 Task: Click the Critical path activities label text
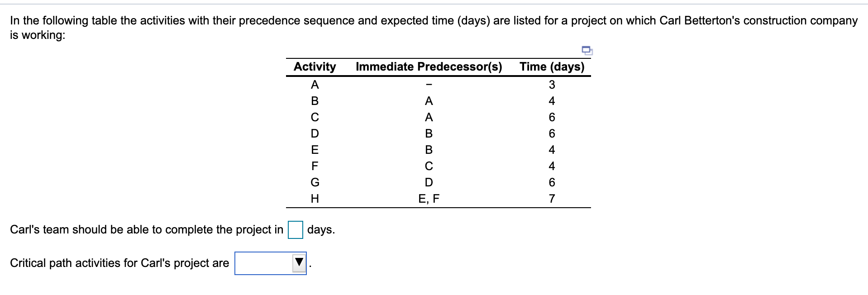(x=119, y=263)
